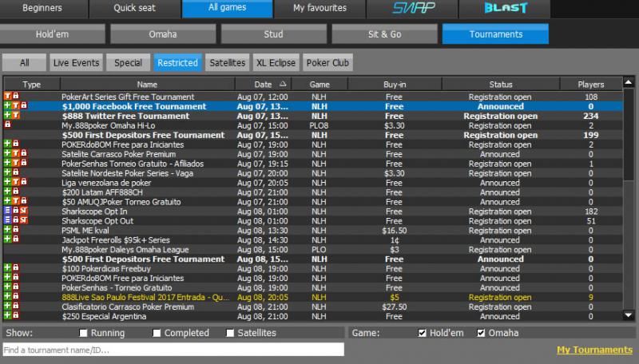This screenshot has height=364, width=639.
Task: Click orange T icon on $888 Twitter row
Action: pyautogui.click(x=15, y=115)
